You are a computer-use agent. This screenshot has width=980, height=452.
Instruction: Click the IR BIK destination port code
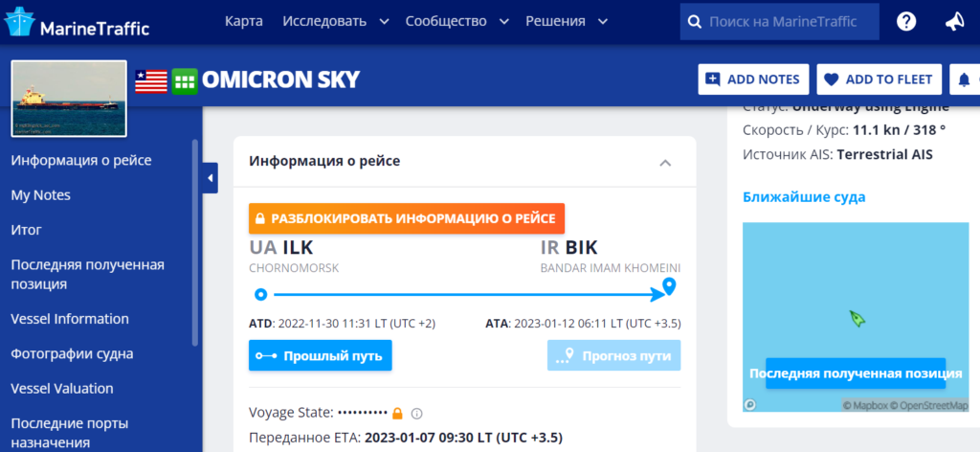coord(568,248)
